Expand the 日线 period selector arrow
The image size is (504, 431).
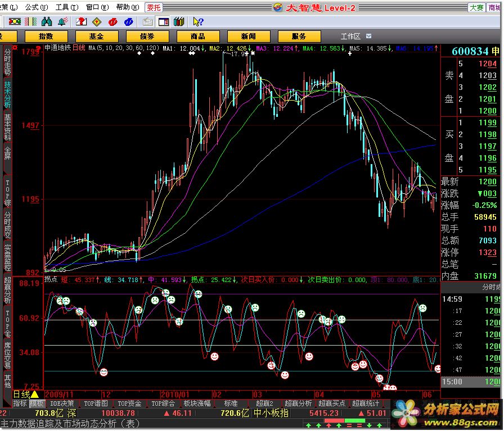(34, 394)
